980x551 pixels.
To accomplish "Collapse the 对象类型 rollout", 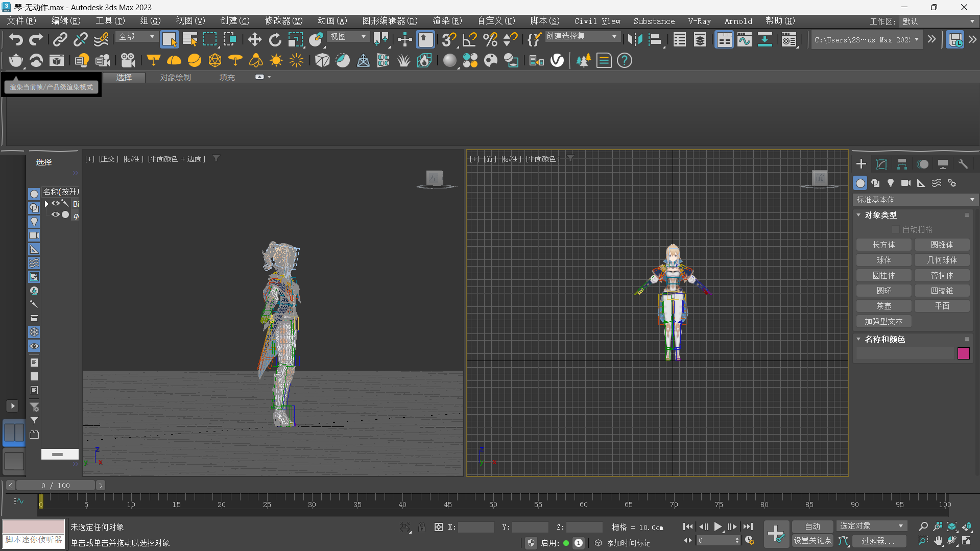I will pos(858,215).
